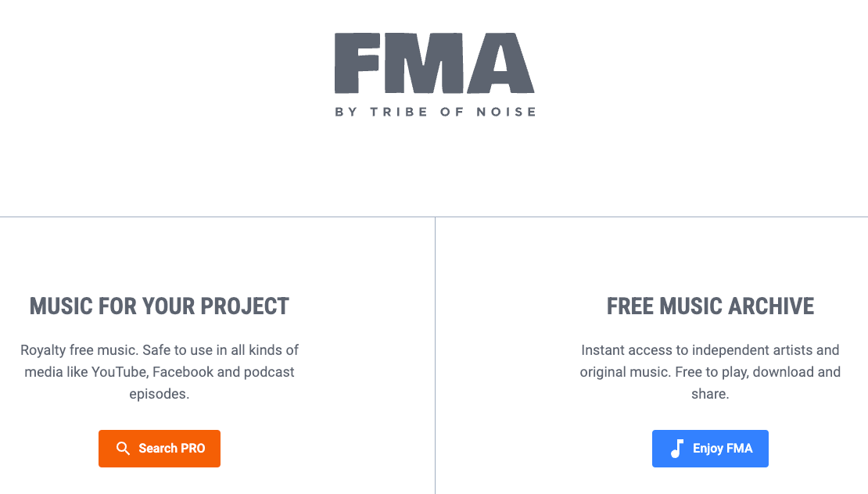Enter the Free Music Archive via Enjoy FMA

pos(710,448)
